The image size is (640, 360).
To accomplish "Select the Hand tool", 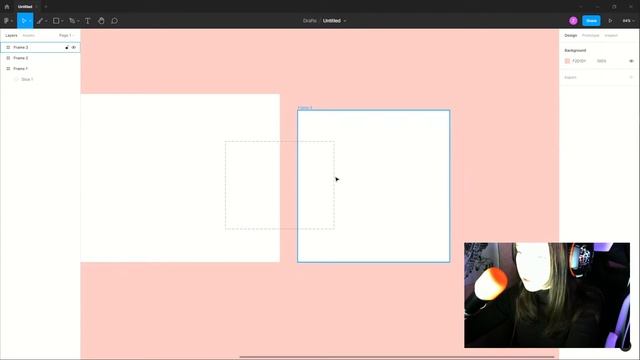I will [x=101, y=20].
